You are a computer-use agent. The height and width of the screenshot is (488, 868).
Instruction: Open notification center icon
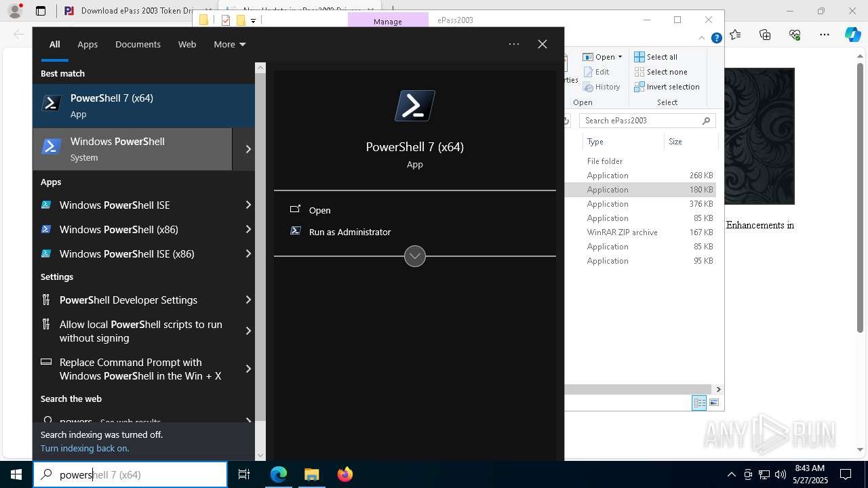pos(846,474)
